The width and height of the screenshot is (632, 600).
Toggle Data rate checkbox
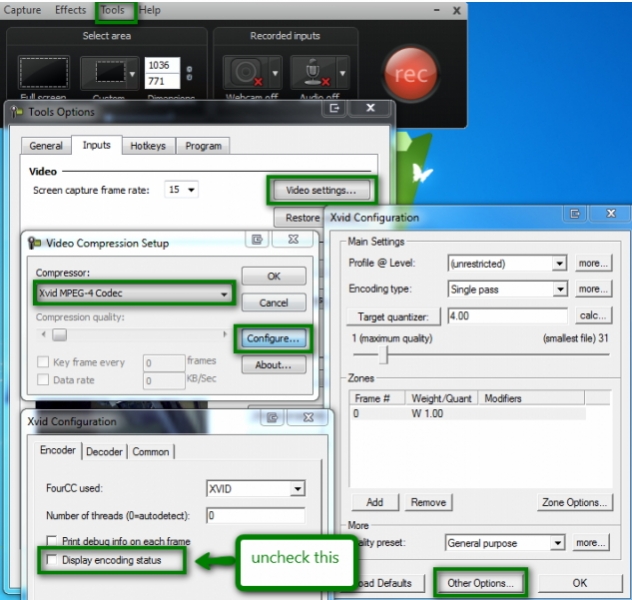click(x=43, y=380)
